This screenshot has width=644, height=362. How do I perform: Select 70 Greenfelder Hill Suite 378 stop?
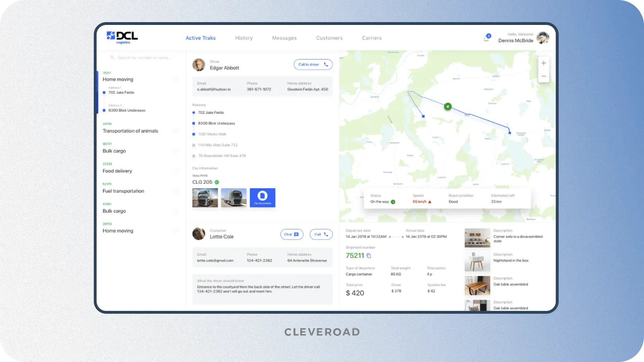point(222,156)
